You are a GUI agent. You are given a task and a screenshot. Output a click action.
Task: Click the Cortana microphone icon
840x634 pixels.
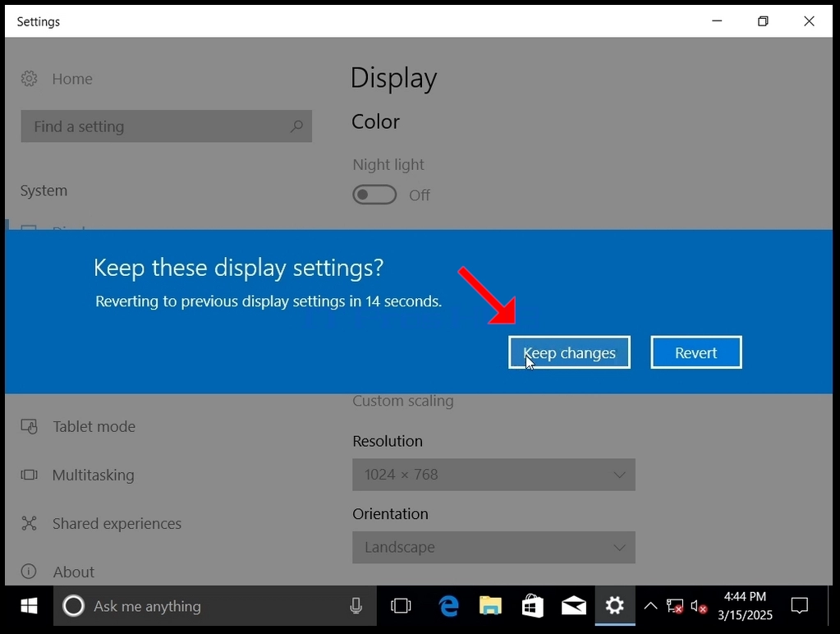[x=356, y=606]
